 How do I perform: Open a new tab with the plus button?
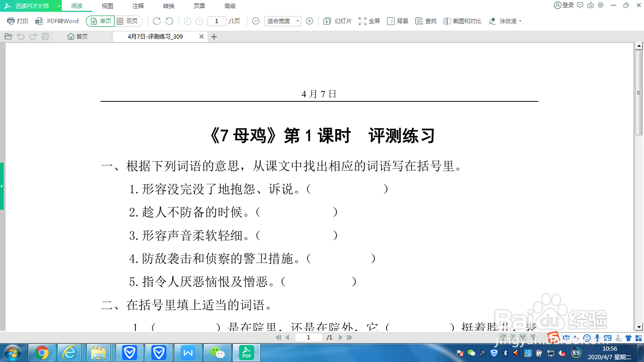(x=214, y=36)
